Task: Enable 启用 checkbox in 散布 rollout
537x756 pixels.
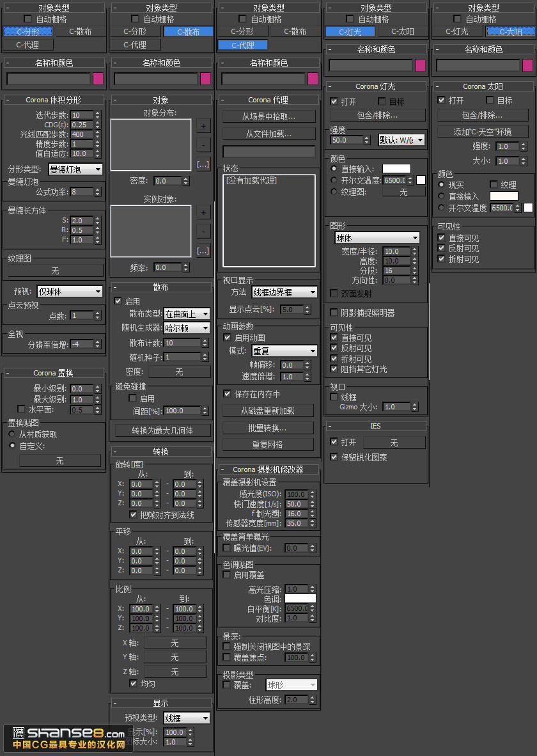Action: 118,301
